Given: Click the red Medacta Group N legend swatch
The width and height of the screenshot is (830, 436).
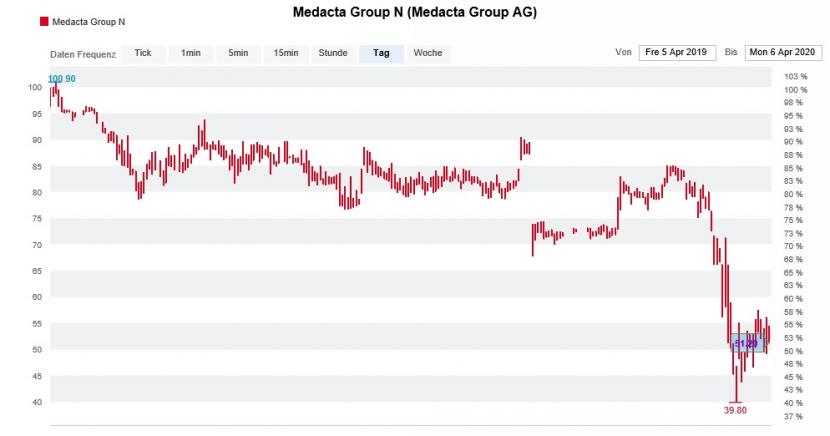Looking at the screenshot, I should click(44, 22).
